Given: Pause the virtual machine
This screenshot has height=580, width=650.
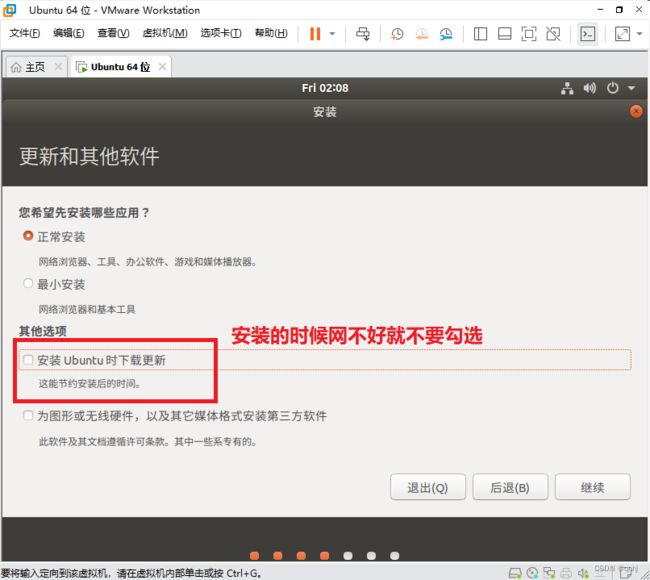Looking at the screenshot, I should tap(315, 34).
